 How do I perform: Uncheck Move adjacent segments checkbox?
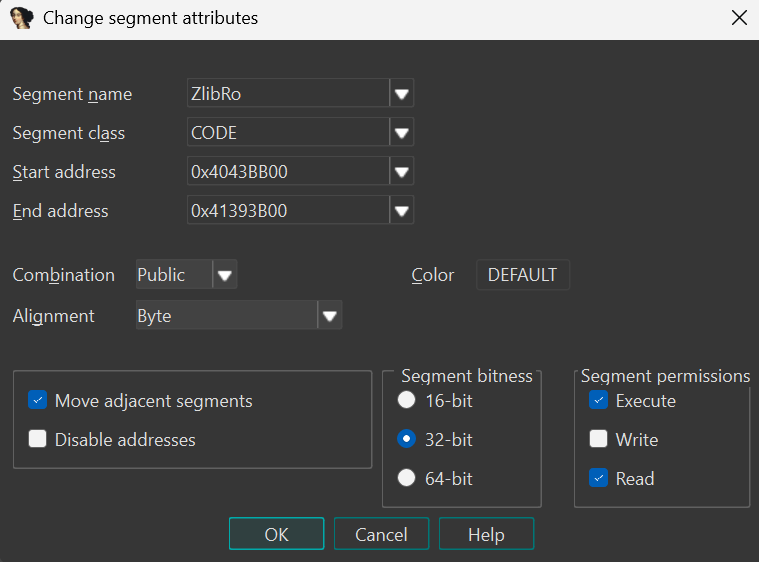(x=37, y=400)
